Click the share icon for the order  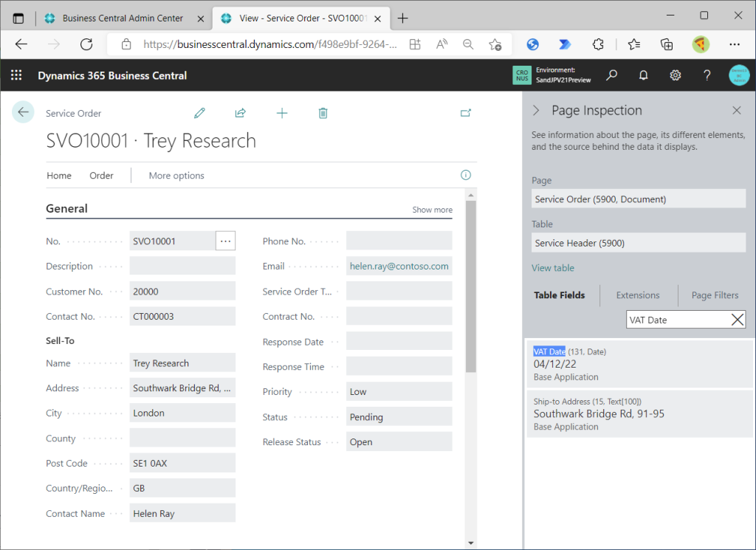(x=240, y=113)
